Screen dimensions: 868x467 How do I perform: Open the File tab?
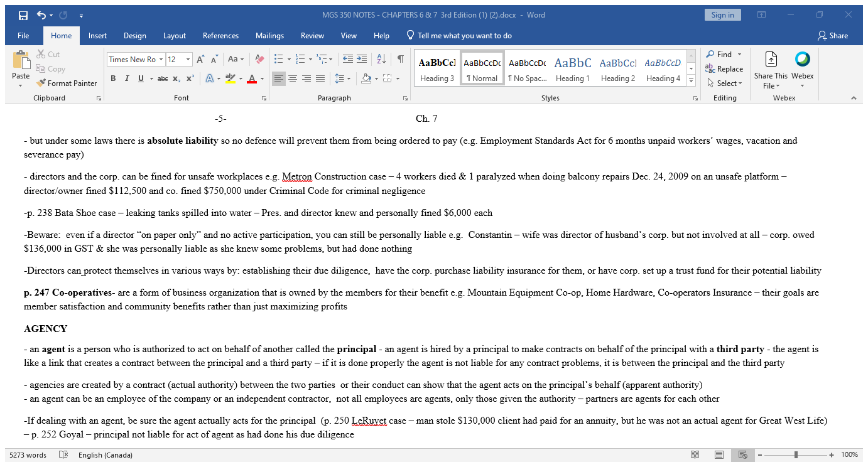click(23, 36)
